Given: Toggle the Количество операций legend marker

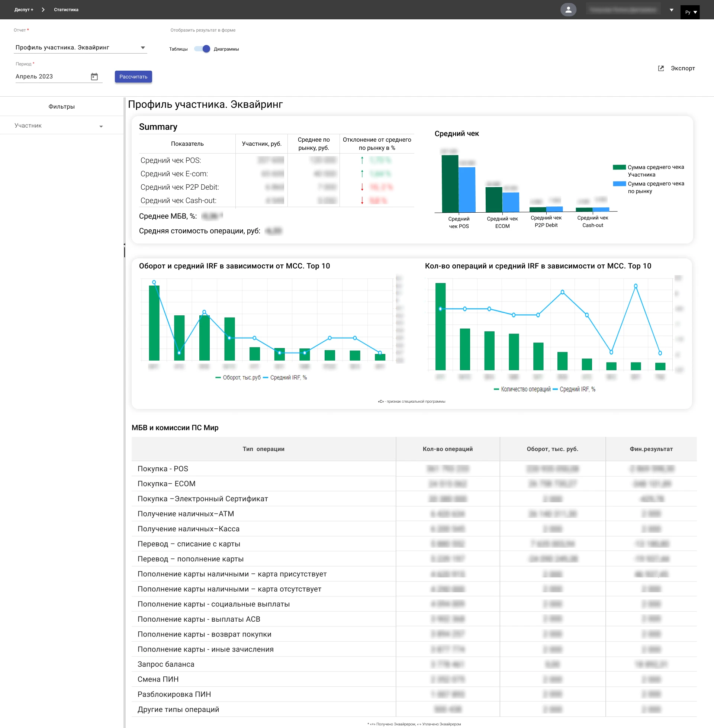Looking at the screenshot, I should click(496, 389).
